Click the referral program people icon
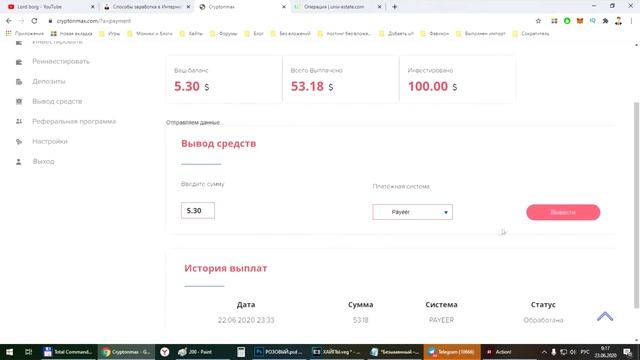640x360 pixels. coord(19,121)
